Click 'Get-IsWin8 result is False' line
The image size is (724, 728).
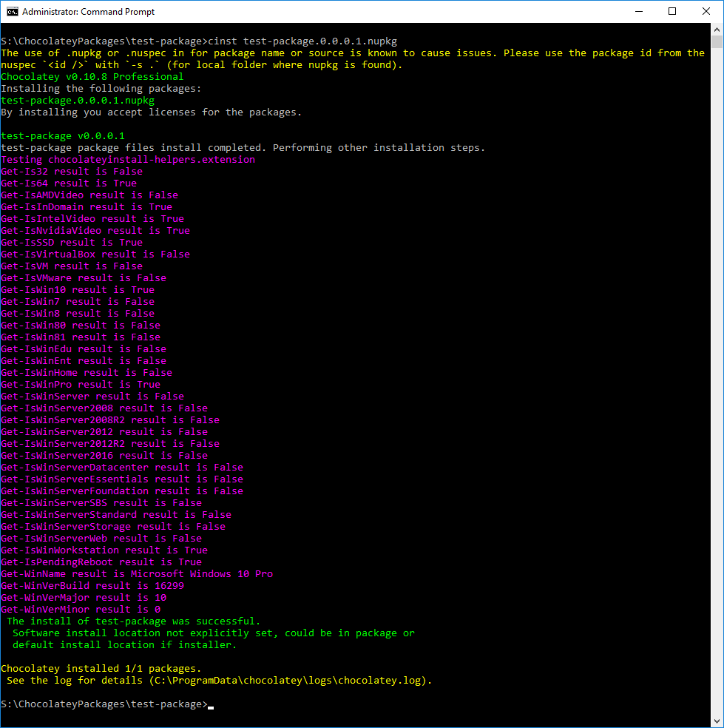(78, 314)
